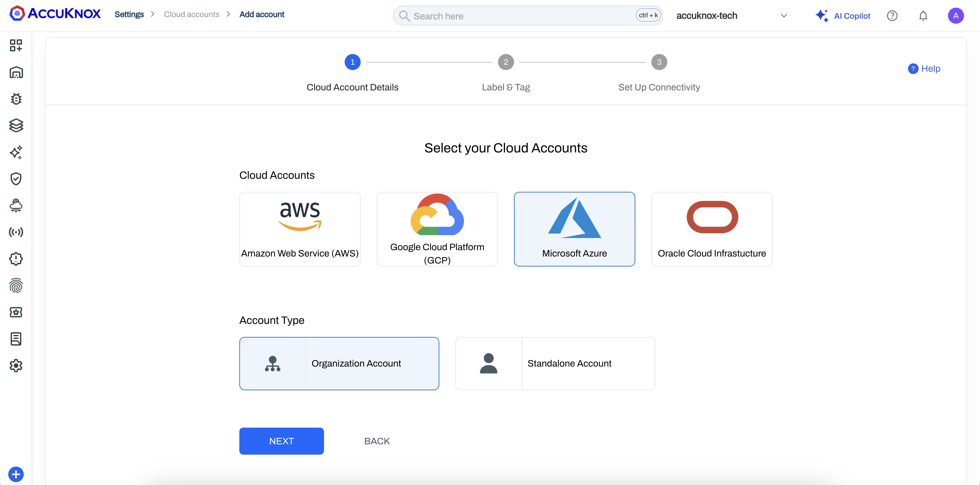Choose Standalone Account type

(x=555, y=363)
